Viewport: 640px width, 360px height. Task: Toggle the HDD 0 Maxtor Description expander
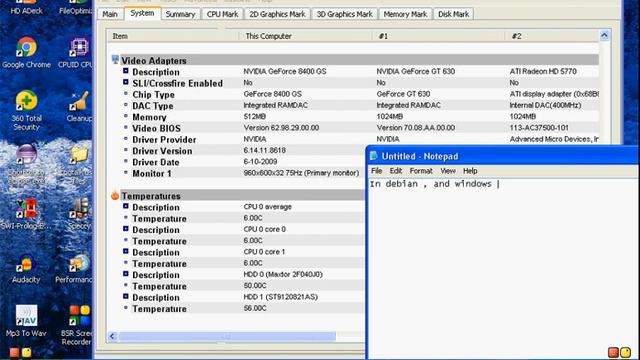pos(126,274)
